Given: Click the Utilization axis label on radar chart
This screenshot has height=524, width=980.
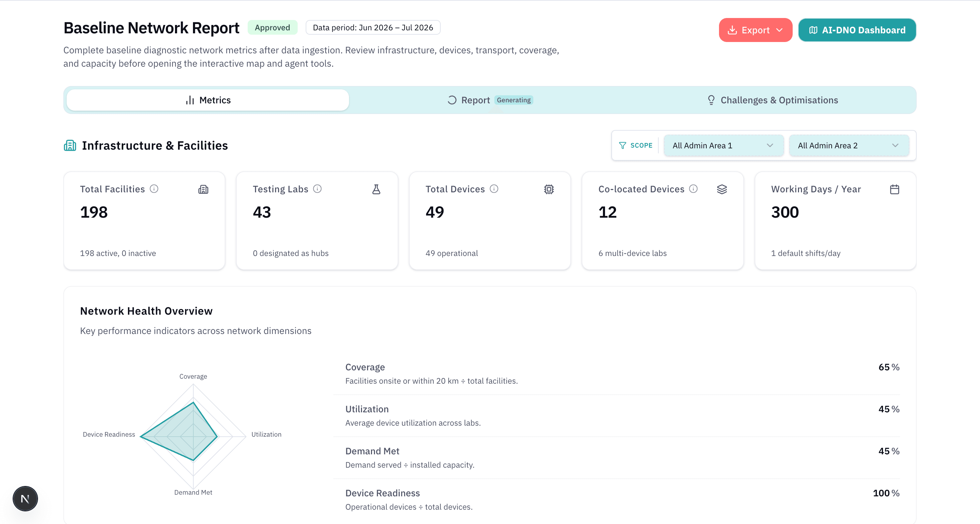Looking at the screenshot, I should click(266, 434).
